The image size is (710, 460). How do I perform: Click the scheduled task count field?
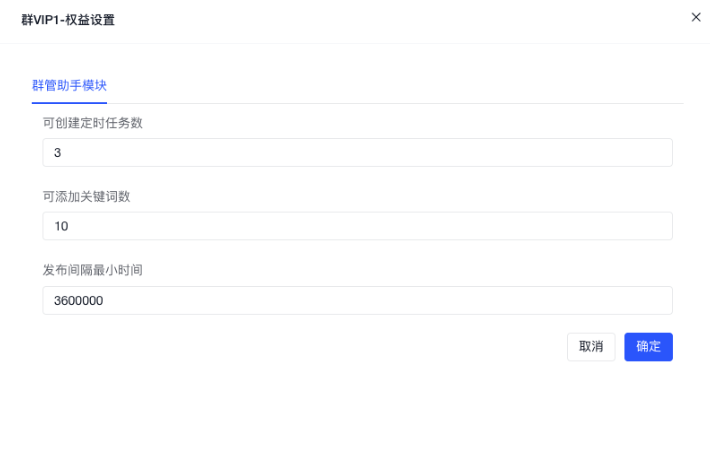(357, 153)
